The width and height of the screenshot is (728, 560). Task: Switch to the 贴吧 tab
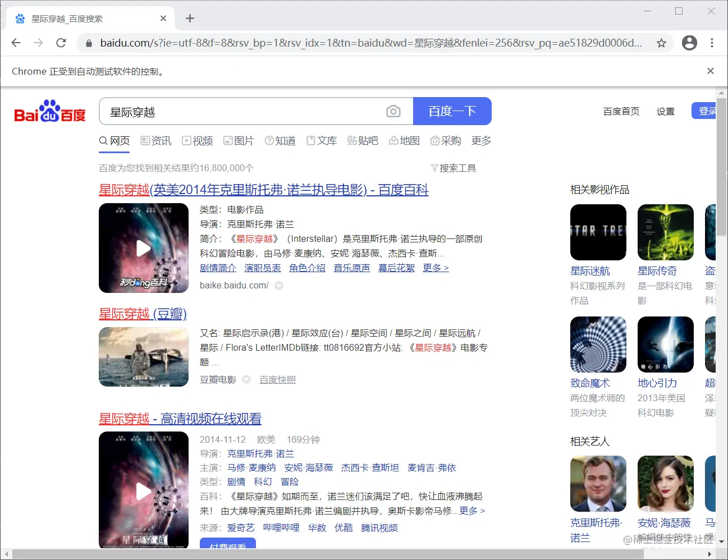363,140
